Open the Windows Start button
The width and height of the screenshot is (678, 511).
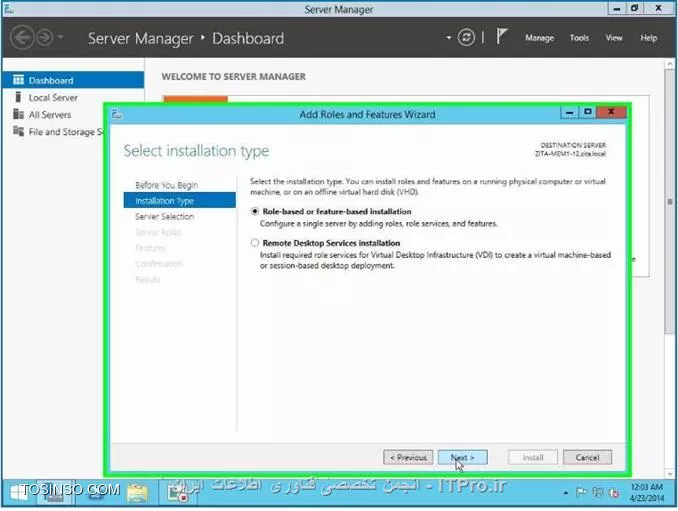[x=19, y=492]
